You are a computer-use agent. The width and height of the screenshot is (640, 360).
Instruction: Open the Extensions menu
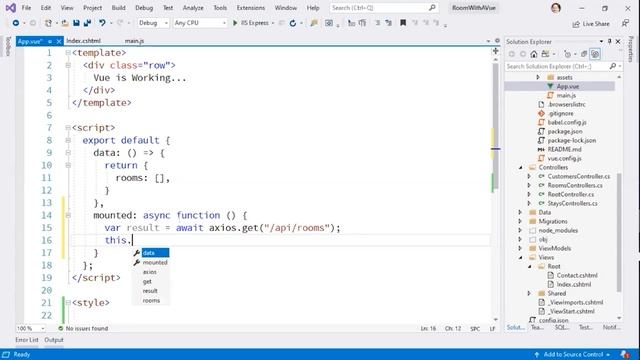(251, 8)
